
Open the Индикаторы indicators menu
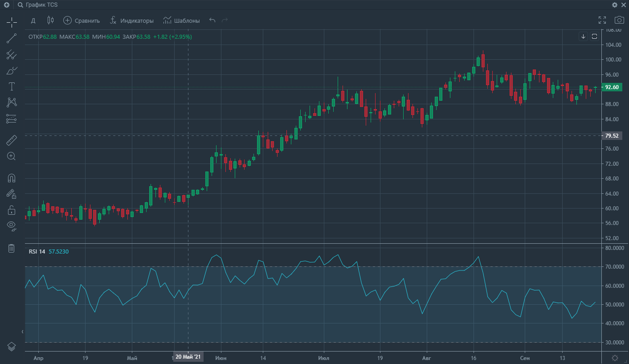(x=132, y=20)
